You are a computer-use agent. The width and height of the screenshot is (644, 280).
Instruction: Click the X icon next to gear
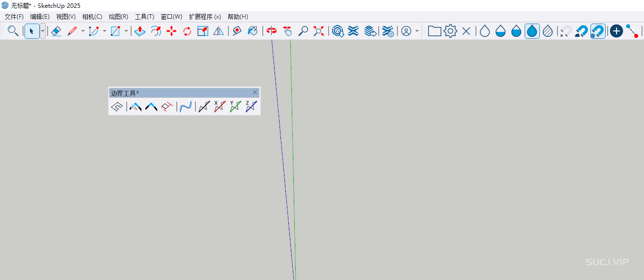(x=466, y=31)
